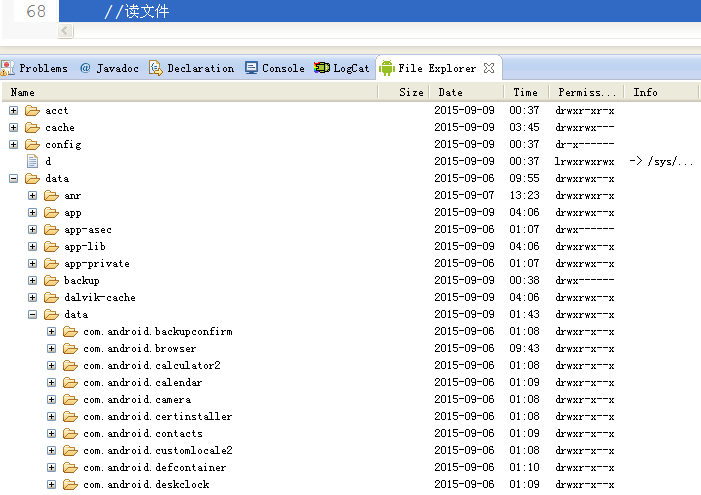The width and height of the screenshot is (701, 495).
Task: Expand com.android.customlocale2 node
Action: tap(51, 450)
